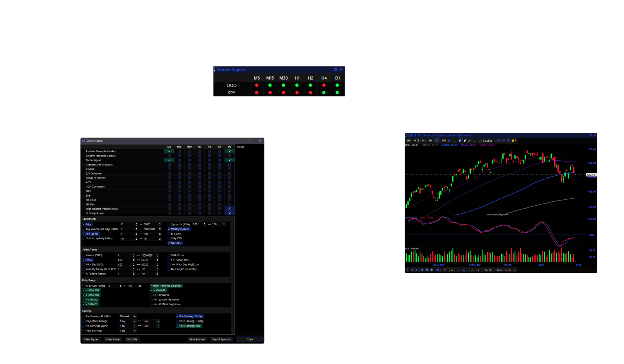Click the QQQ M5 red signal dot
The height and width of the screenshot is (364, 624).
click(x=256, y=85)
